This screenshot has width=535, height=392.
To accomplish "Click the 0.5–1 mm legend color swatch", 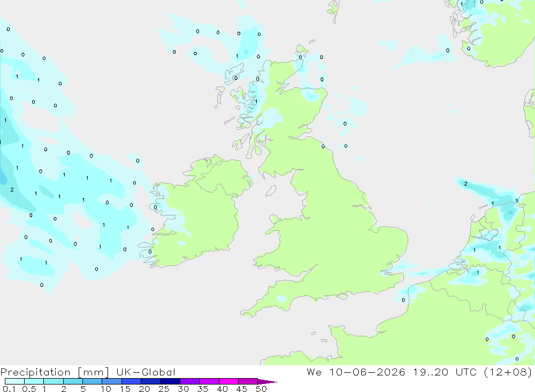I will 34,381.
